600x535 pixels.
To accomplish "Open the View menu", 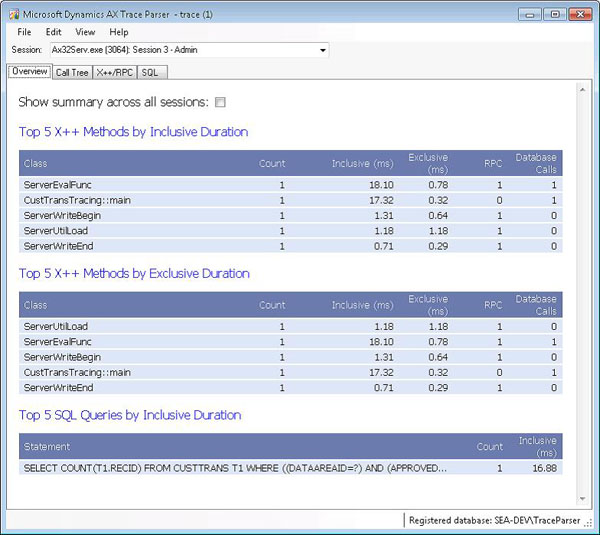I will tap(85, 32).
